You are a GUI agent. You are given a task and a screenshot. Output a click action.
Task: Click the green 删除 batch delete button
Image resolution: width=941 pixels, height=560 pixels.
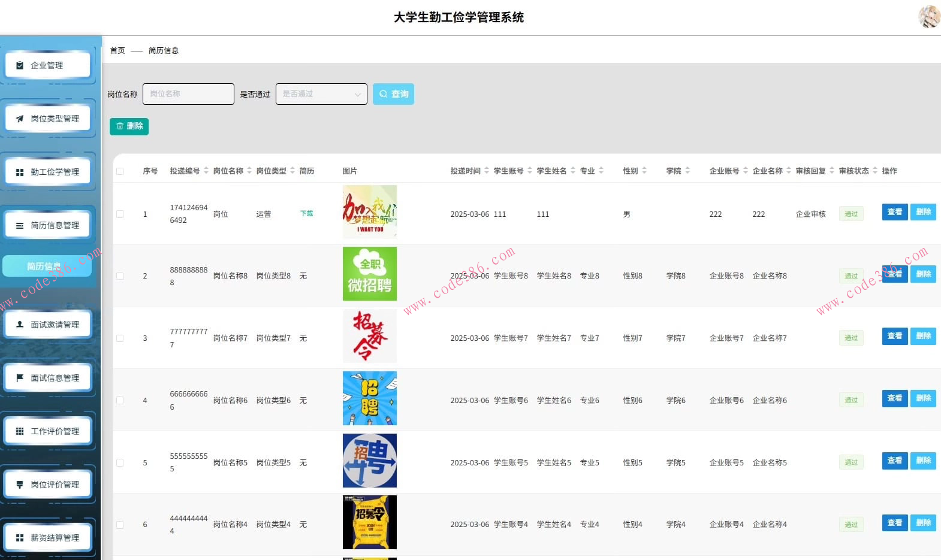[x=129, y=126]
